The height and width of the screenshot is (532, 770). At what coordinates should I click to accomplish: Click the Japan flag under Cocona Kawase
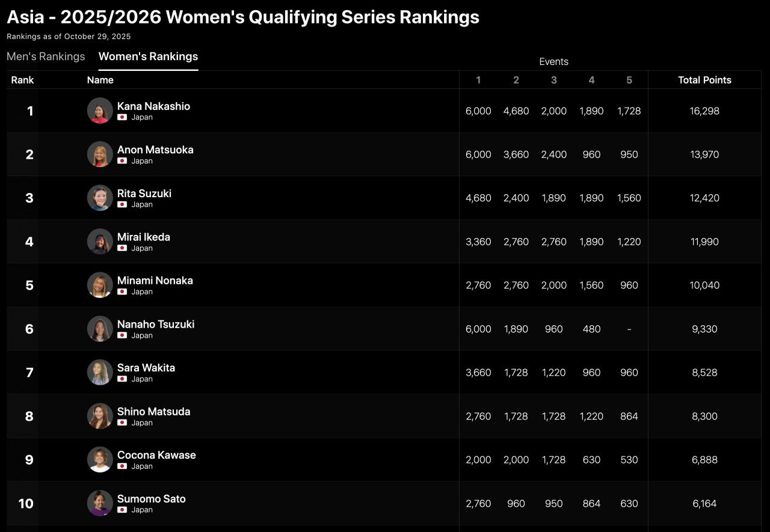122,466
